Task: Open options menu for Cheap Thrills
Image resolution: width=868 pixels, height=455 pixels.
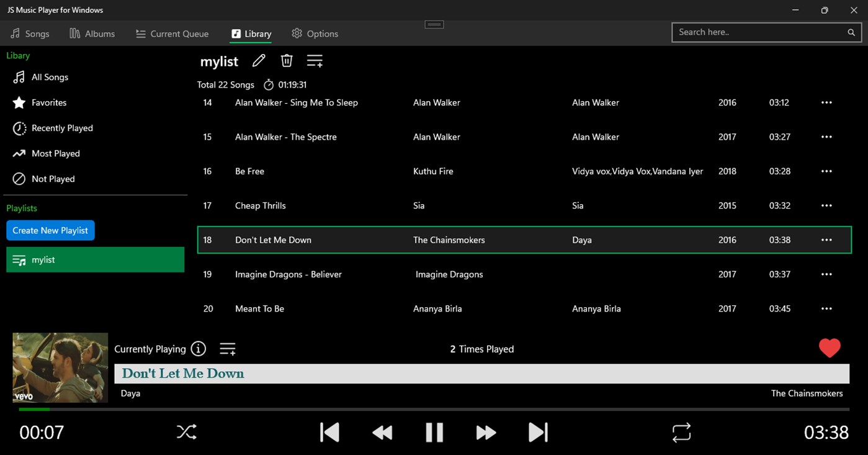Action: [826, 205]
